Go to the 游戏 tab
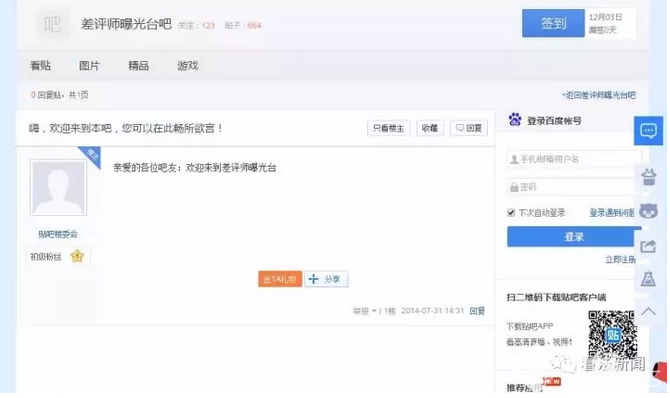 [188, 65]
